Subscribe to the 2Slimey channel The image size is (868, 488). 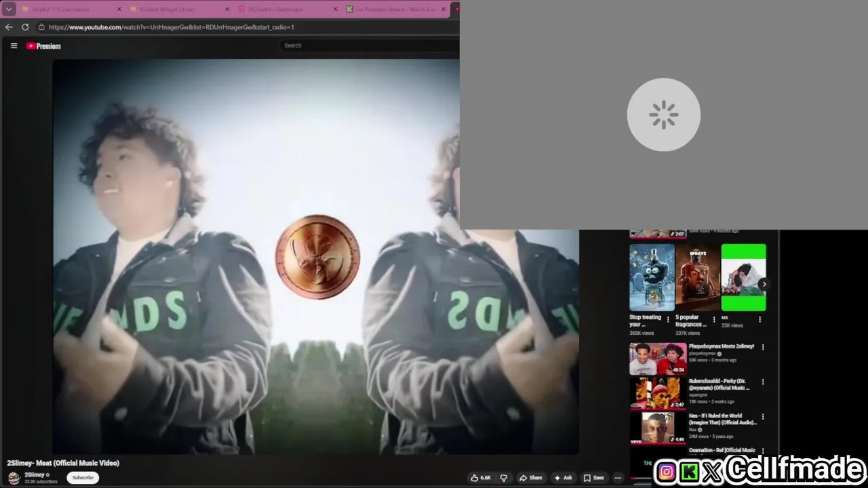click(83, 478)
